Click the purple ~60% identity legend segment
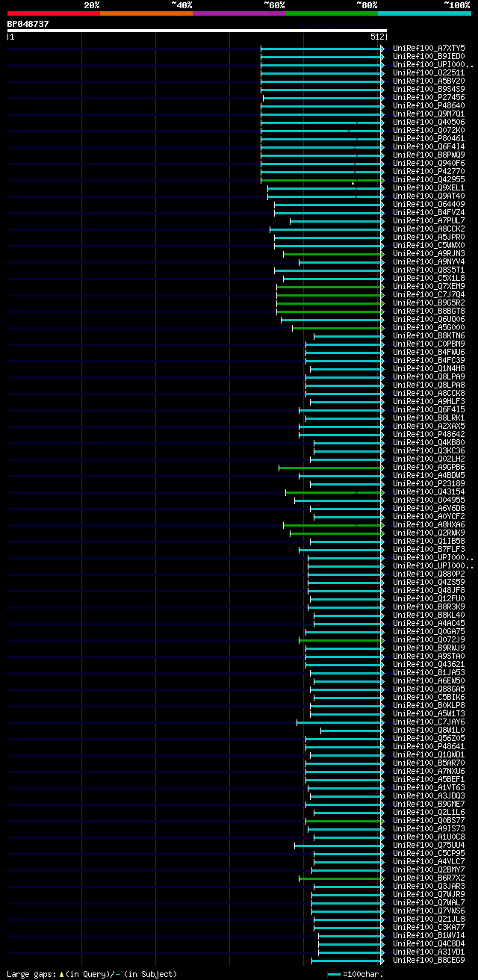Viewport: 478px width, 980px height. 239,13
